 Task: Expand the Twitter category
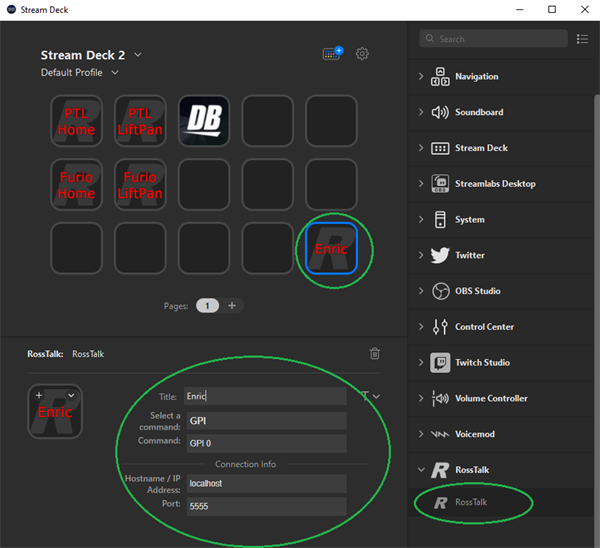pos(421,255)
